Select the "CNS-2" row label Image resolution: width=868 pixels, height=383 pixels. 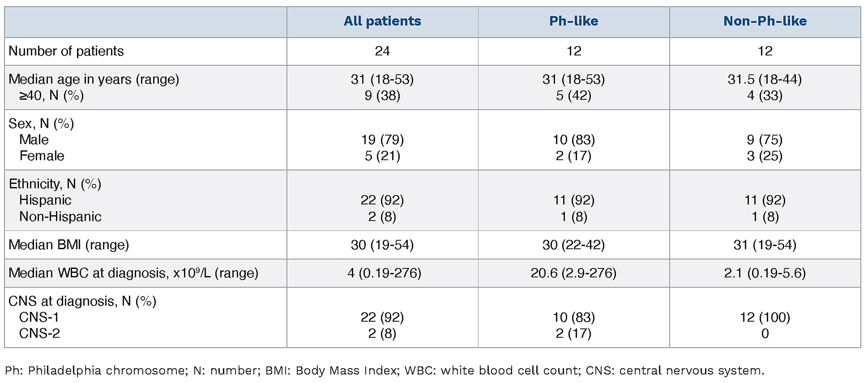pyautogui.click(x=39, y=333)
